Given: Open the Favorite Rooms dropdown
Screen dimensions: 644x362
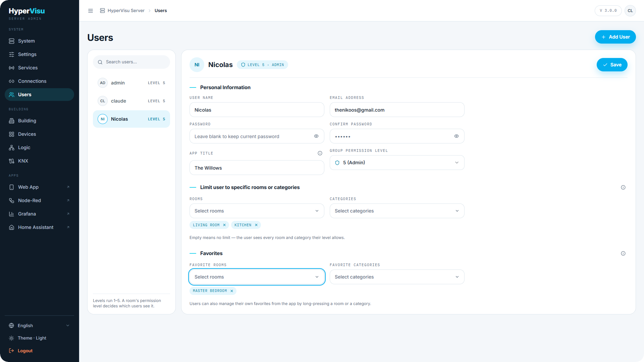Looking at the screenshot, I should pyautogui.click(x=257, y=277).
